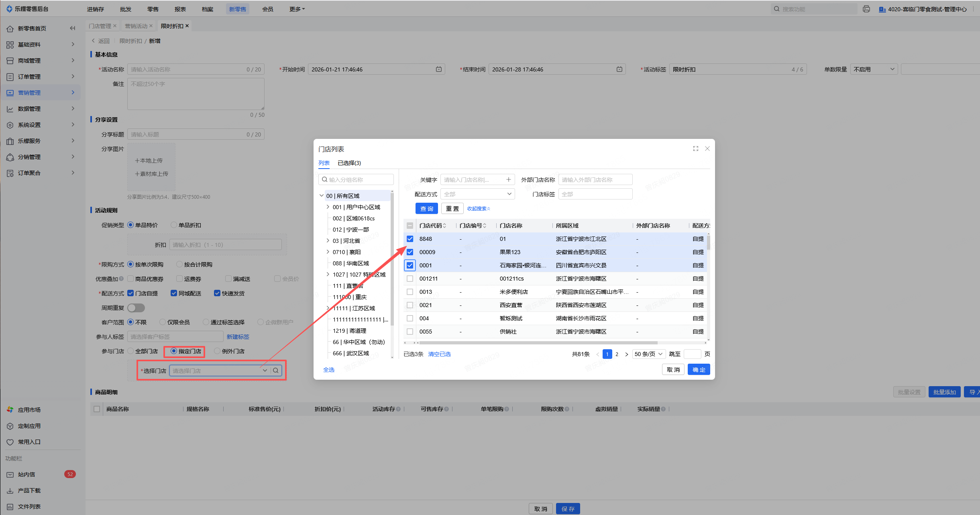Image resolution: width=980 pixels, height=515 pixels.
Task: Click the 活动名称 input field
Action: 189,69
